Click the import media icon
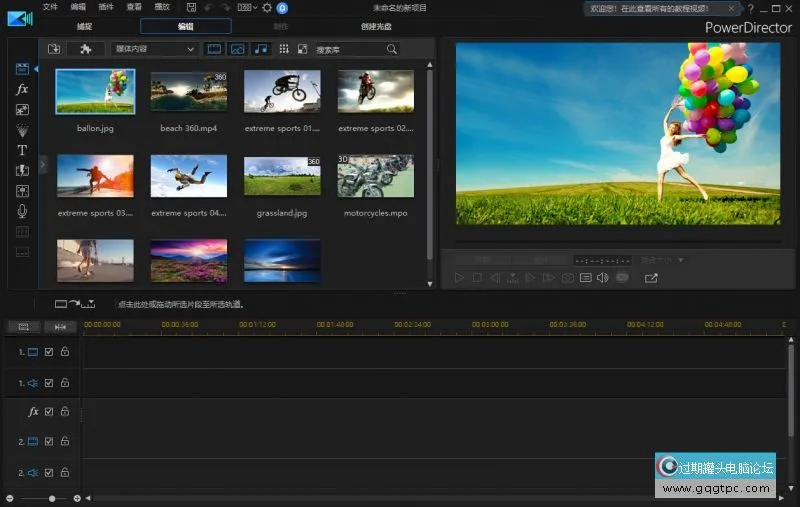800x507 pixels. point(55,49)
